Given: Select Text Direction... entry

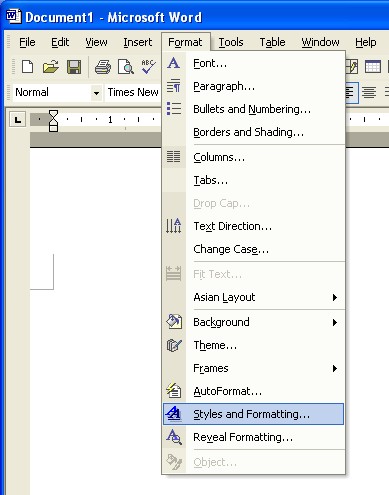Looking at the screenshot, I should 253,226.
